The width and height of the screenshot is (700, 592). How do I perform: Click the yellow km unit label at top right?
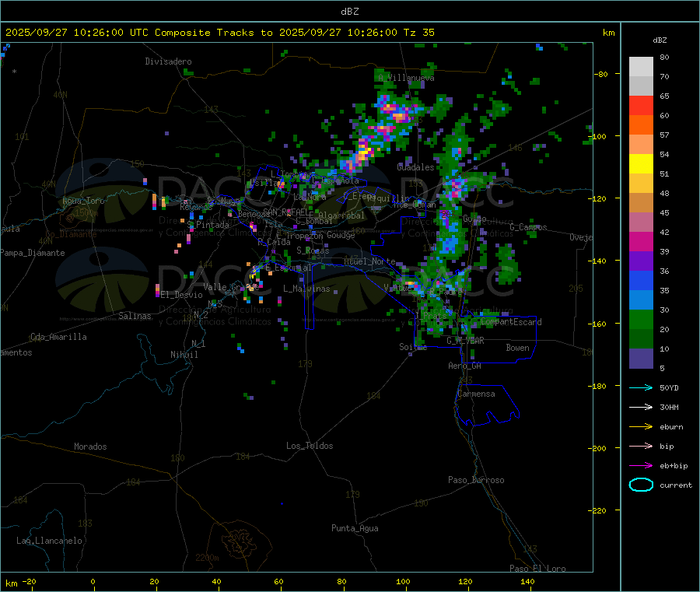pos(608,33)
